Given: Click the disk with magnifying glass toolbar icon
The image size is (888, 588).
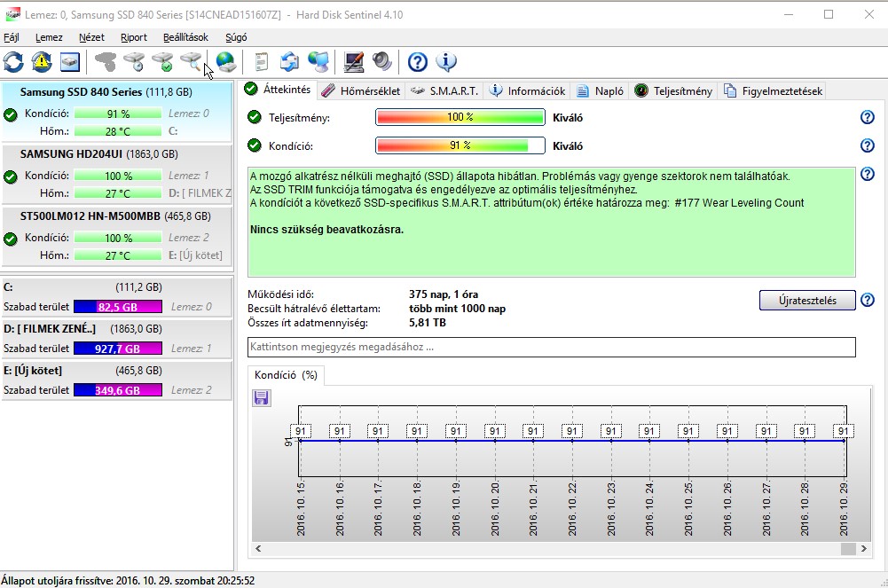Looking at the screenshot, I should click(x=191, y=62).
